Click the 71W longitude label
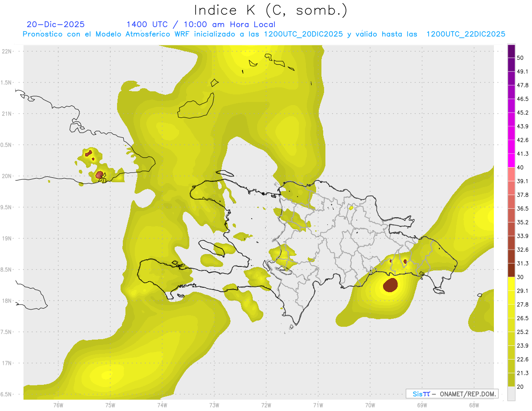Screen dimensions: 532x411 coord(318,405)
